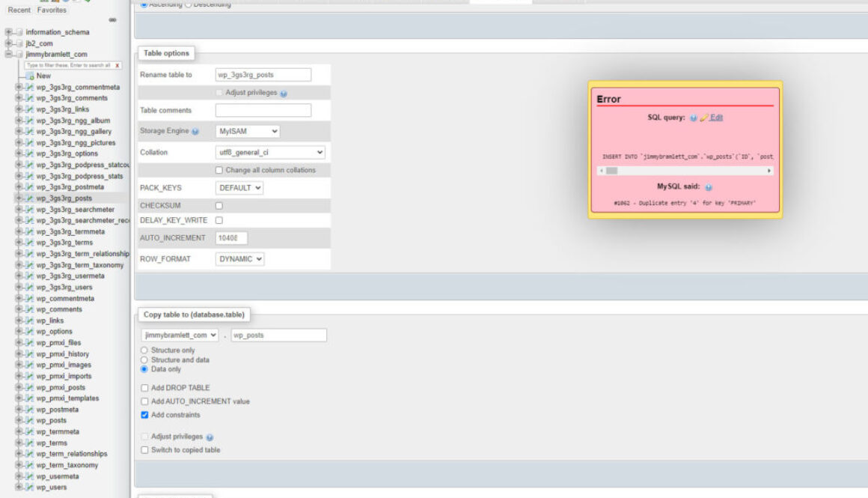
Task: Click help icon beside Adjust privileges in Copy table
Action: (210, 437)
